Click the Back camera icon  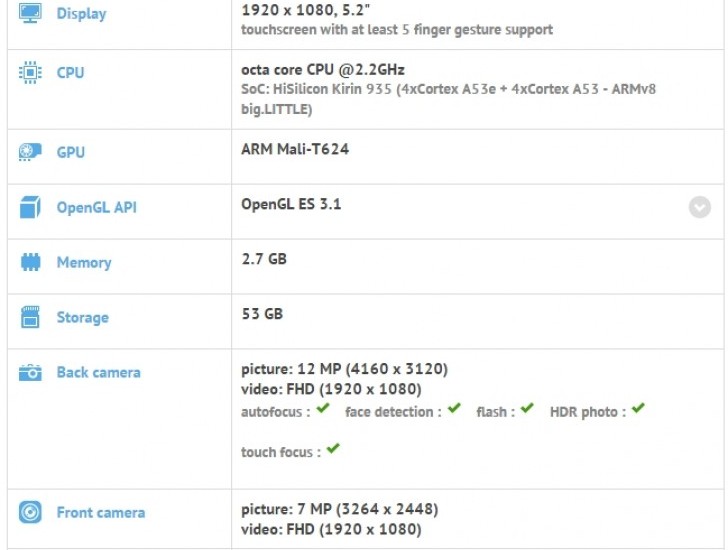click(x=30, y=373)
